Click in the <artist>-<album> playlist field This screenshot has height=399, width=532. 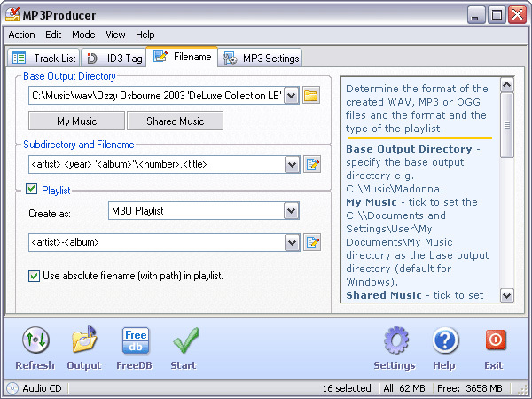[157, 243]
